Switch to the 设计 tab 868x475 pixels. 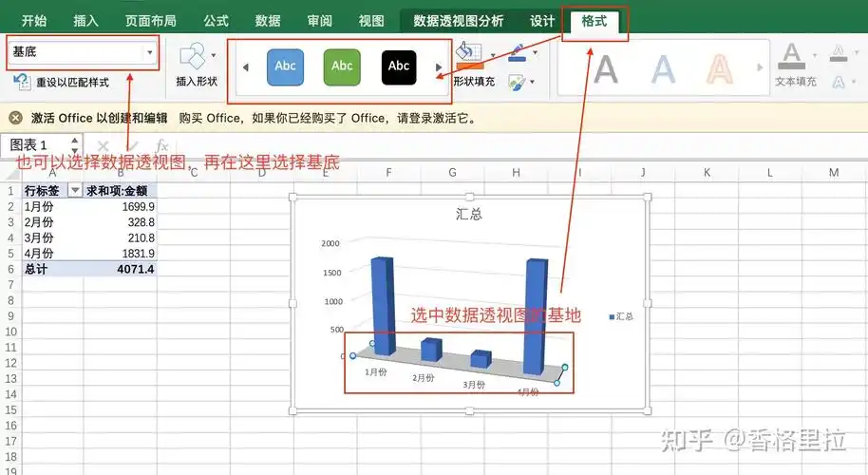542,21
